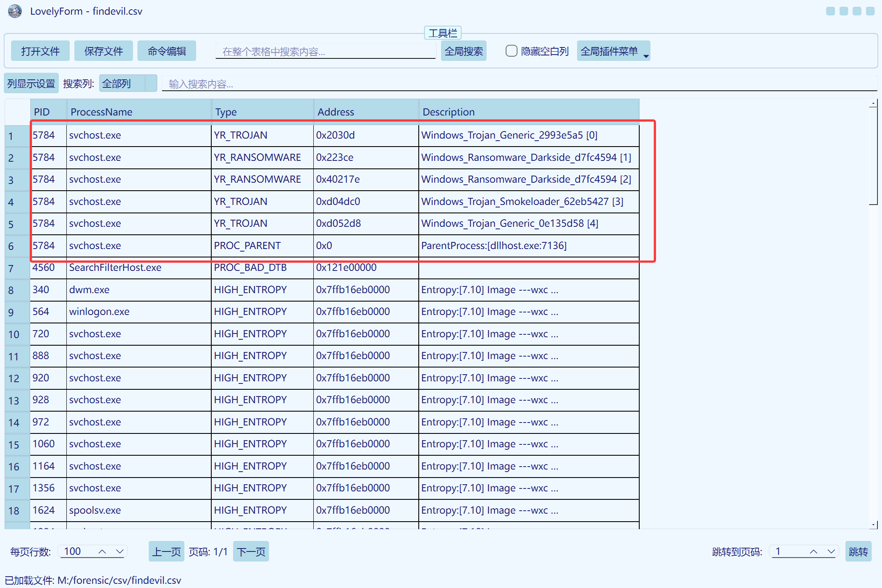Click the 打开文件 button

pyautogui.click(x=40, y=51)
